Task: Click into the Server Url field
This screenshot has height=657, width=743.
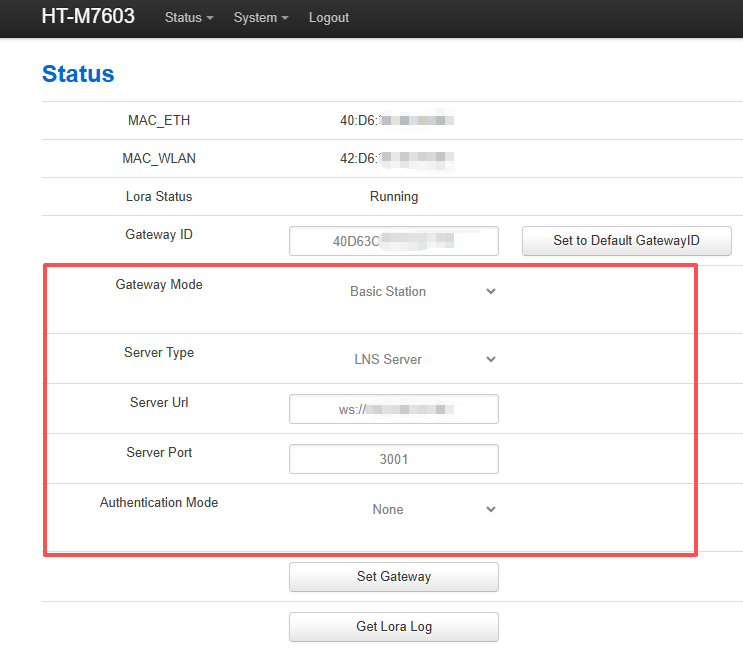Action: (393, 409)
